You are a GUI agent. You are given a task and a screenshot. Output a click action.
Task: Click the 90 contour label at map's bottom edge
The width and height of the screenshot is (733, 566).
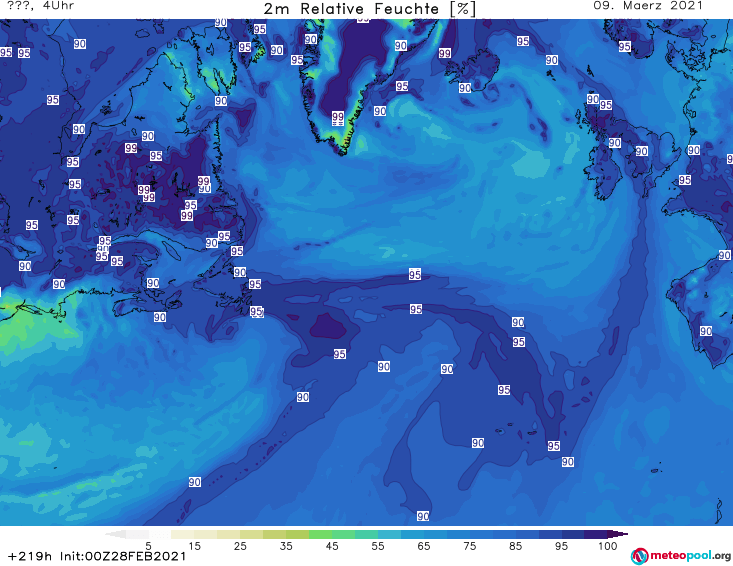423,516
